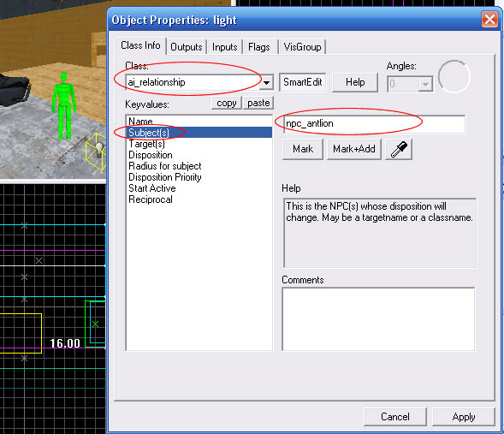The height and width of the screenshot is (434, 504).
Task: Click the npc_antlion value input field
Action: click(x=374, y=124)
